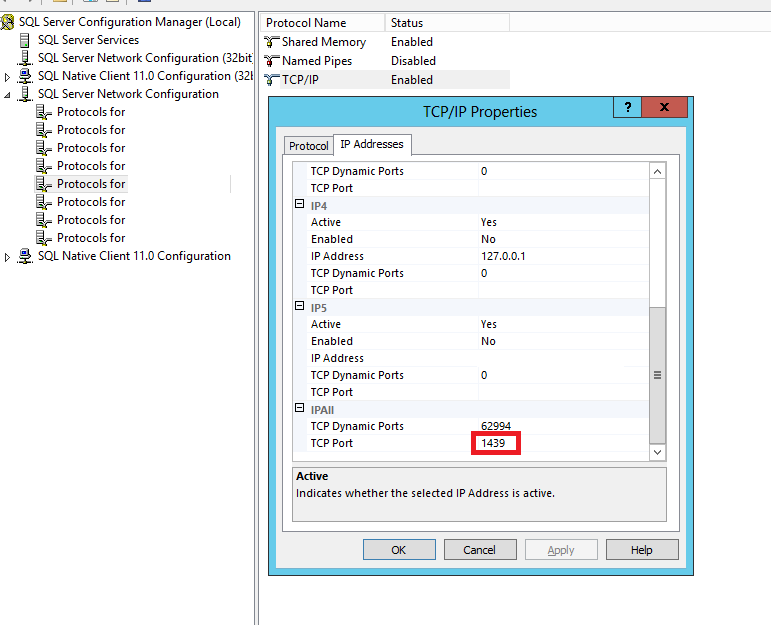Click the IP4 IP Address value 127.0.0.1
The height and width of the screenshot is (625, 771).
click(503, 256)
